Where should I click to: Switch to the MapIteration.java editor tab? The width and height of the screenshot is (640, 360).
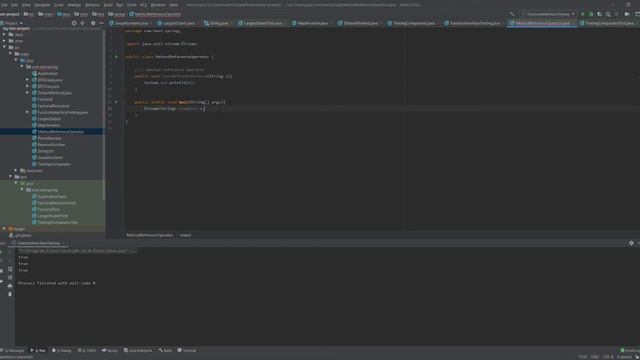[x=312, y=23]
